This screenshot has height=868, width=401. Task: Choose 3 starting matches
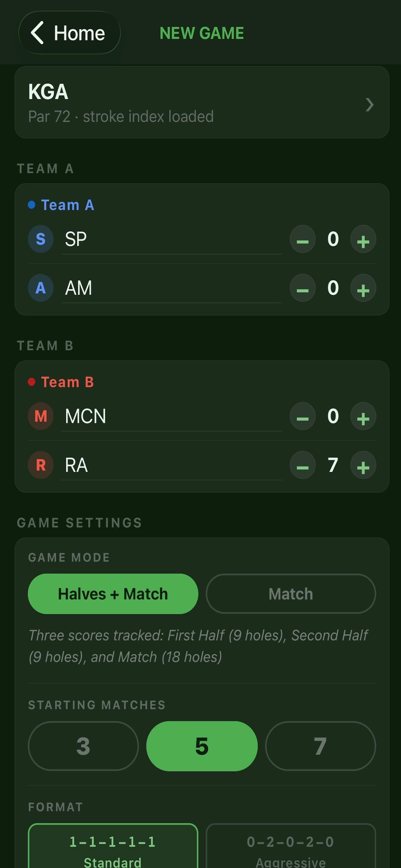pyautogui.click(x=83, y=746)
